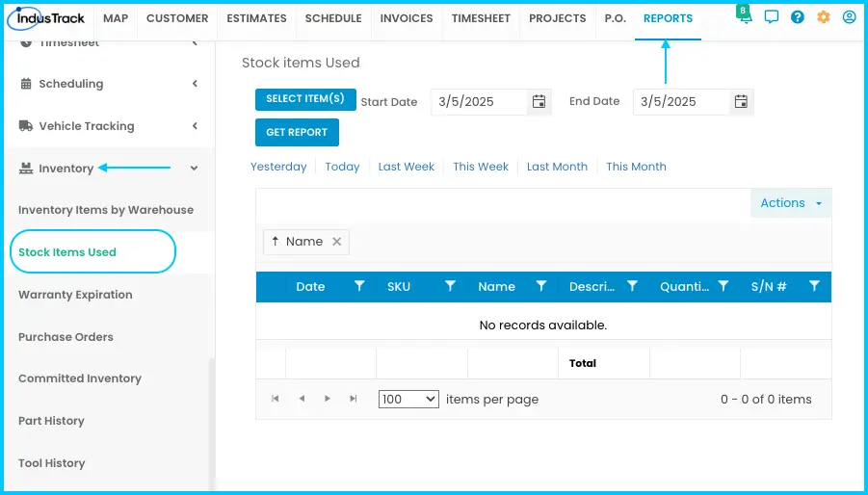Open the REPORTS tab
The height and width of the screenshot is (495, 868).
(x=669, y=18)
